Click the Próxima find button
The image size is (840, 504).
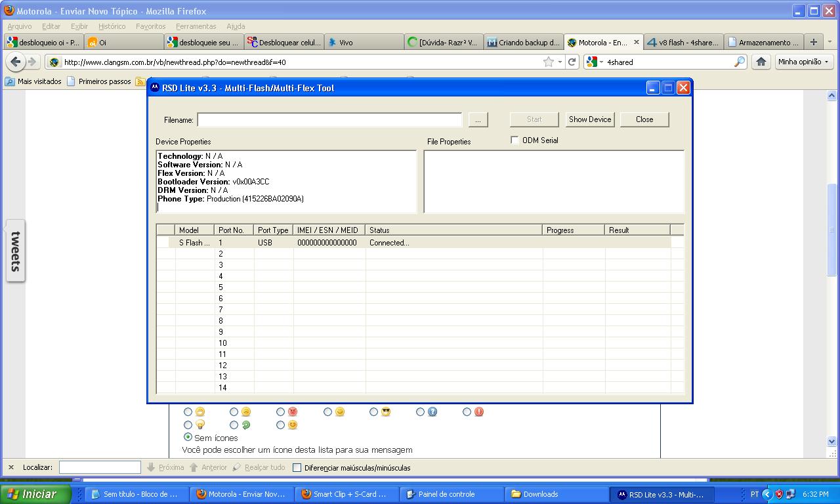165,467
